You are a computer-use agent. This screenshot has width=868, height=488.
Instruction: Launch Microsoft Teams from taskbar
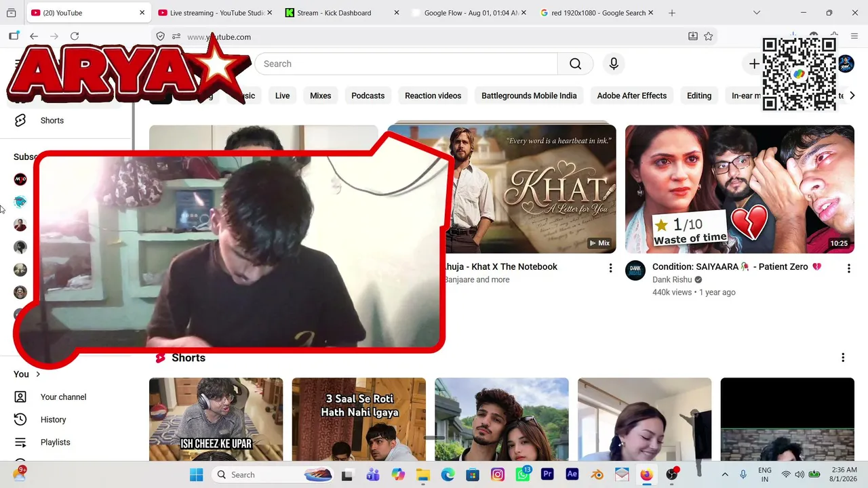pyautogui.click(x=372, y=474)
